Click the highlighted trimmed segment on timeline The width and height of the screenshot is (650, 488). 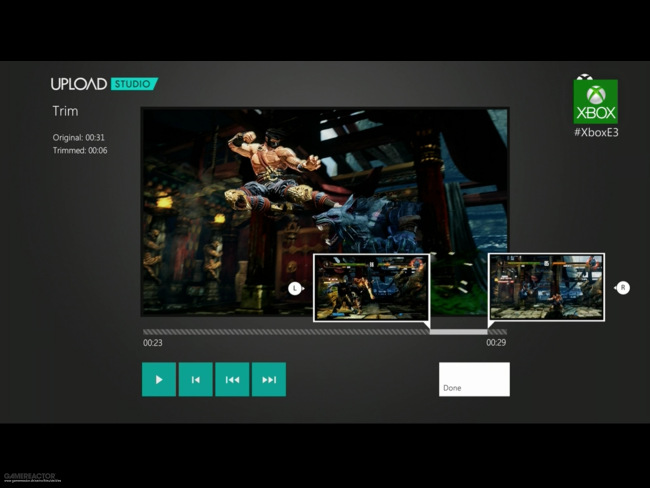coord(458,332)
